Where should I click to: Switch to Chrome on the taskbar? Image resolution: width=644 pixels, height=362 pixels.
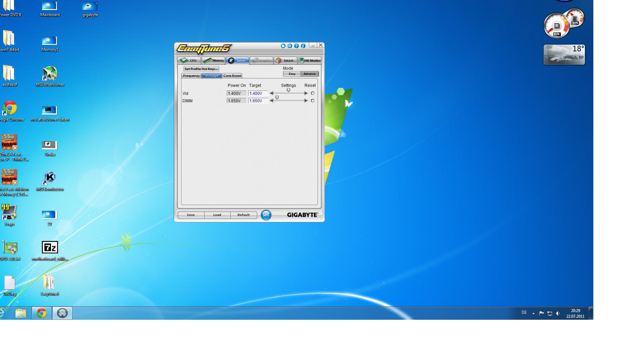[x=42, y=313]
